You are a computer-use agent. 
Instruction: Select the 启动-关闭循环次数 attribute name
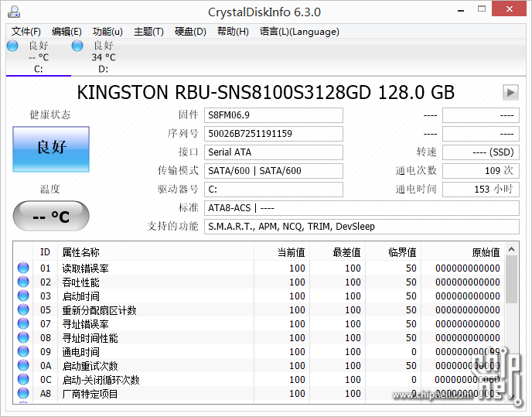(101, 380)
